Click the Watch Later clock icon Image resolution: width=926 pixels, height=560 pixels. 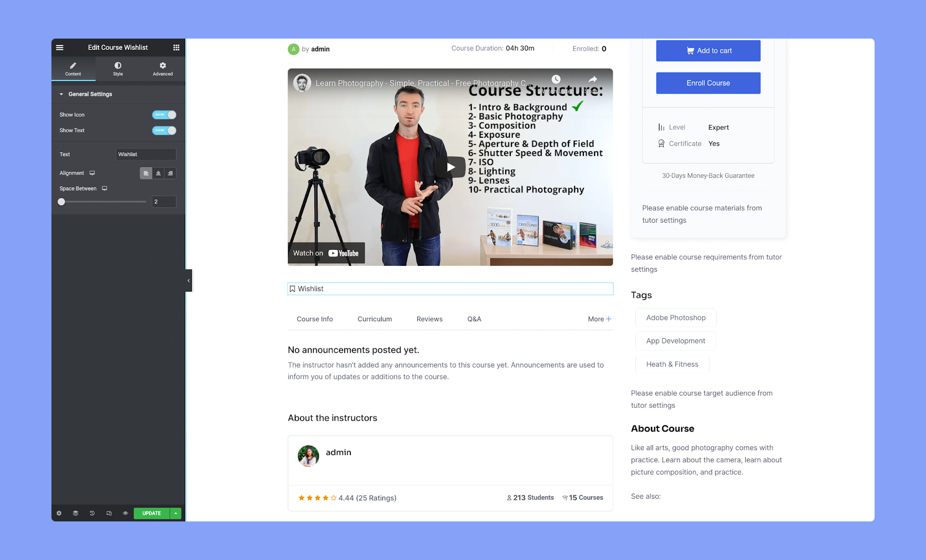(556, 79)
